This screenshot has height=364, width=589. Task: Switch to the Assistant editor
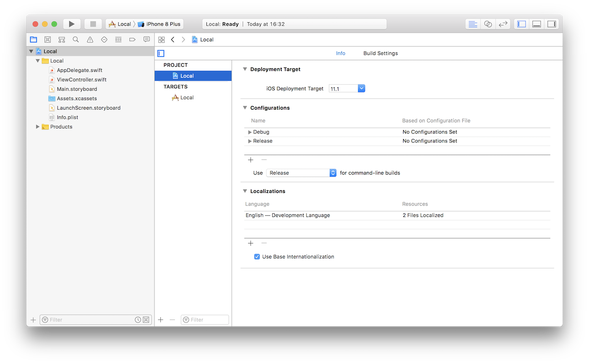(x=488, y=24)
